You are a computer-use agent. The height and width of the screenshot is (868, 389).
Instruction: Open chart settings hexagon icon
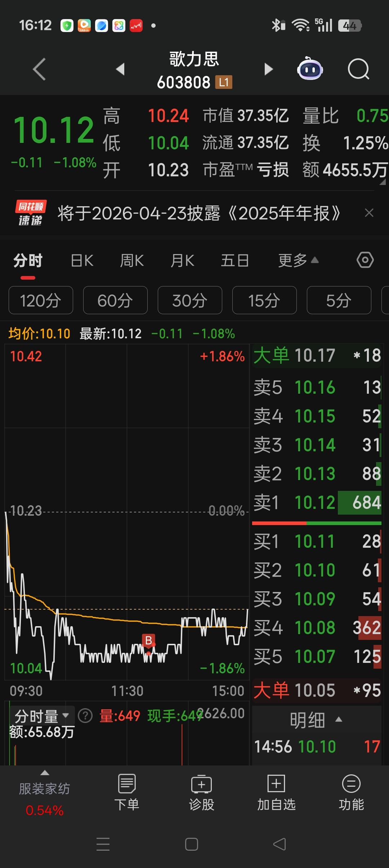[x=365, y=260]
